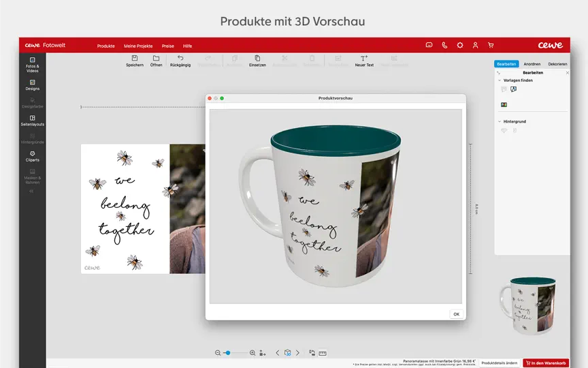Open the Cliparts sidebar panel
The width and height of the screenshot is (588, 368).
coord(32,156)
